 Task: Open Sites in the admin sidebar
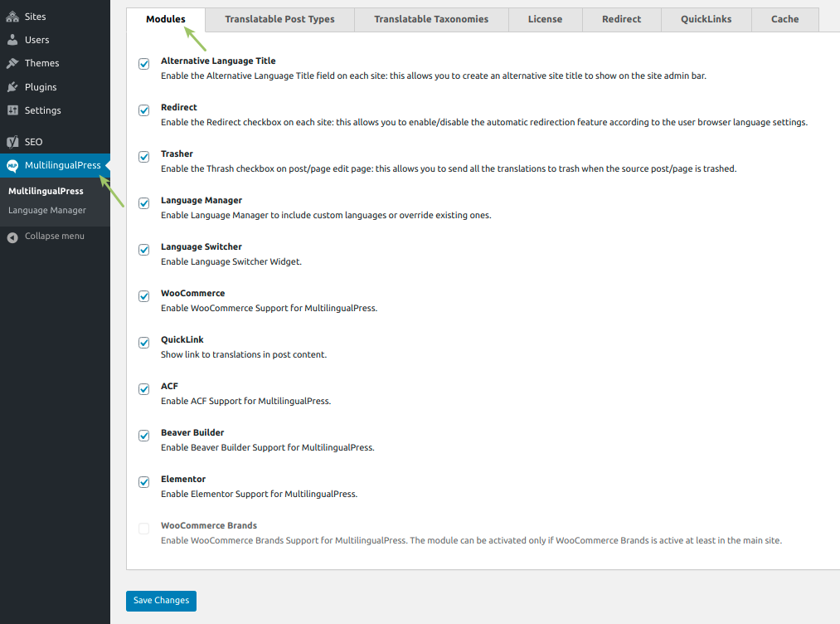[x=56, y=17]
